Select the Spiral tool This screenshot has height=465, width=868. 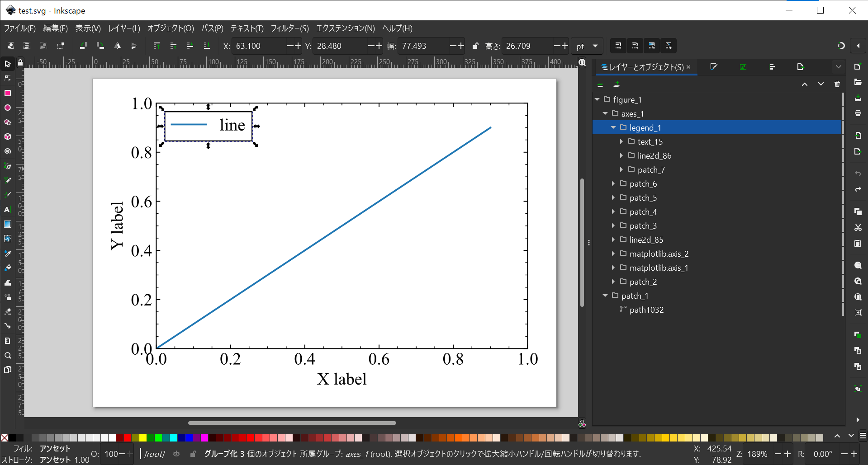[x=8, y=151]
